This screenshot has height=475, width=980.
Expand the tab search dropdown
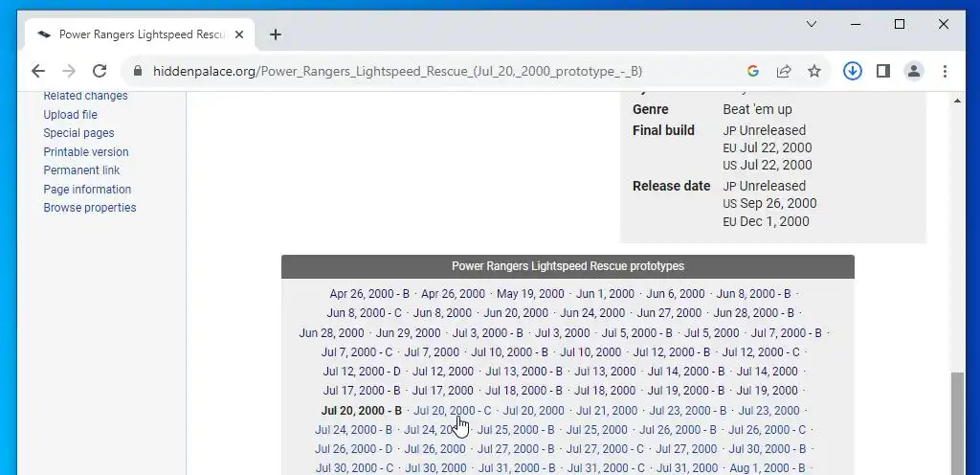point(812,24)
